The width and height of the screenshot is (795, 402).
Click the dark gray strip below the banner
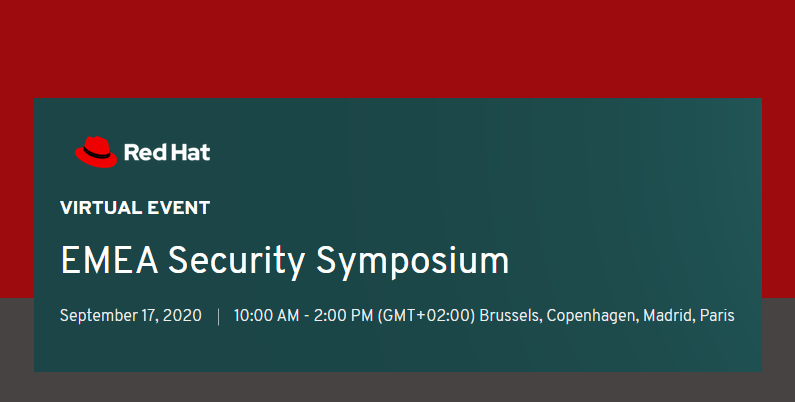coord(398,387)
